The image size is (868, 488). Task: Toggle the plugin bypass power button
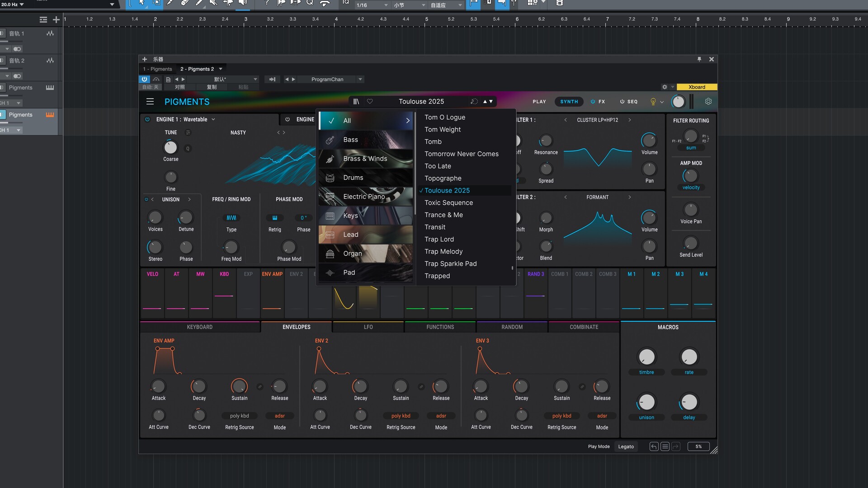pyautogui.click(x=144, y=79)
